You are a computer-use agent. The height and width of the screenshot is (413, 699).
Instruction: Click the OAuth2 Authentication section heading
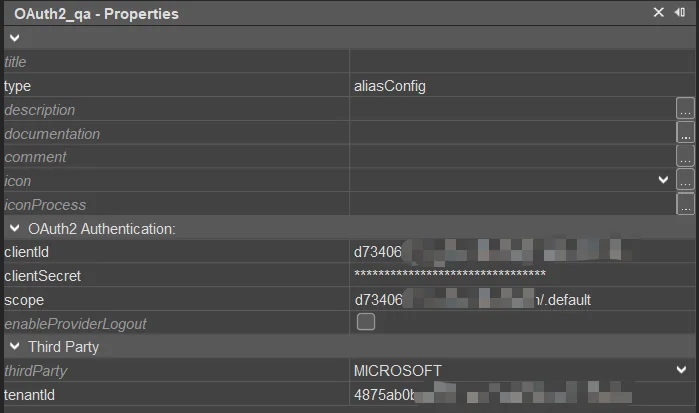(x=102, y=229)
